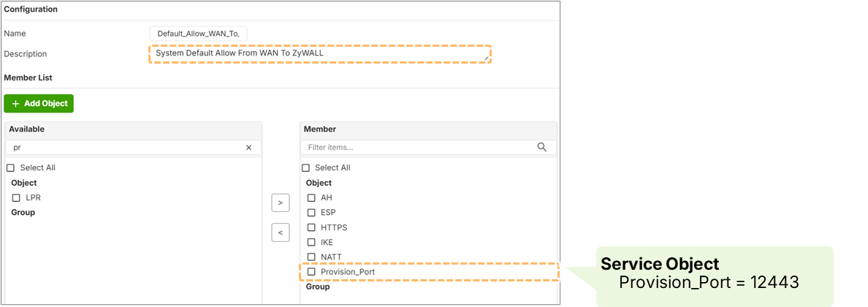Click the Name input field

(198, 34)
